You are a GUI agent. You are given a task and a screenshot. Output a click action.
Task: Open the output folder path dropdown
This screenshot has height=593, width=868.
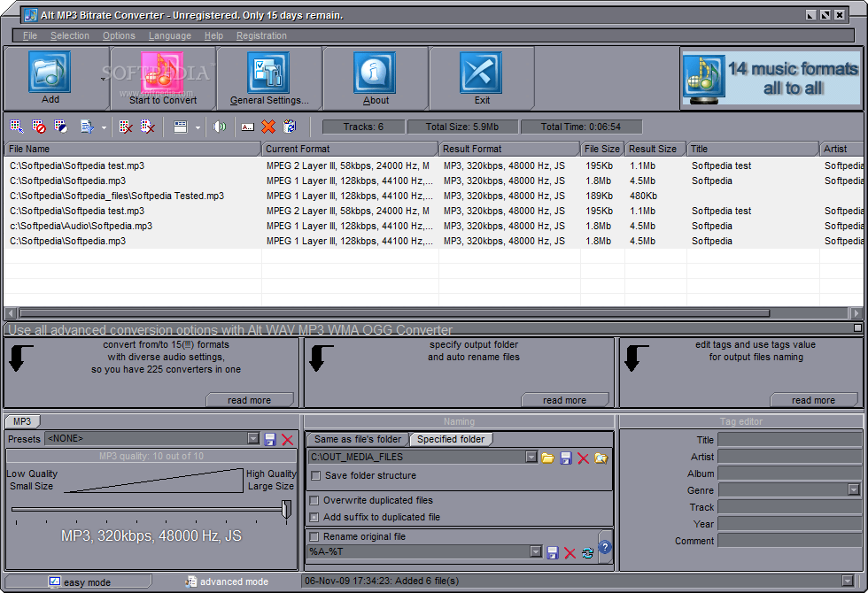coord(531,457)
